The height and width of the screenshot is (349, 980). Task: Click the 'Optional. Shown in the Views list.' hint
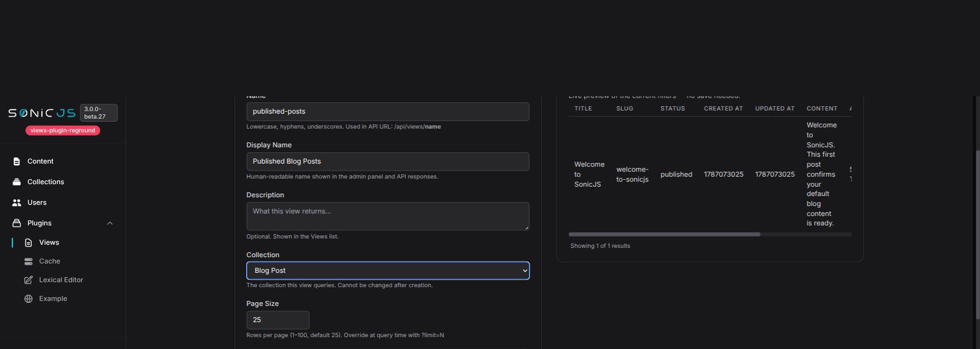click(x=292, y=237)
